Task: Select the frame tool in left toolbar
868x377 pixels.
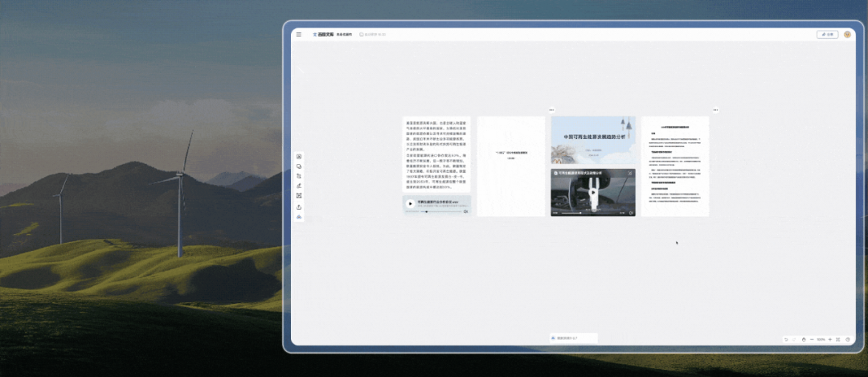Action: coord(299,196)
